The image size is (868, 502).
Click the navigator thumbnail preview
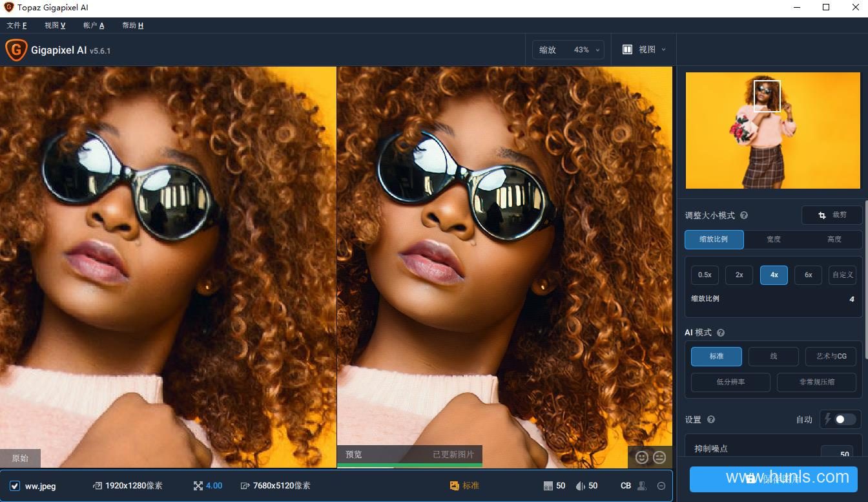[773, 131]
